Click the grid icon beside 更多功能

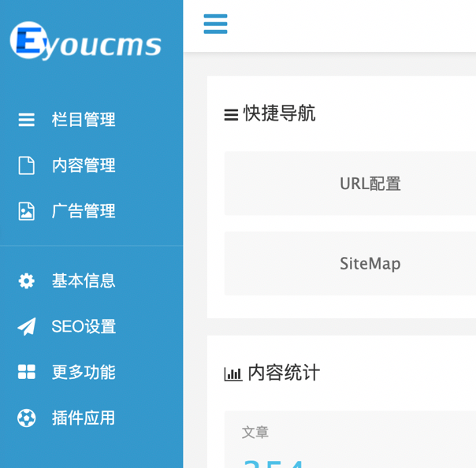tap(27, 372)
